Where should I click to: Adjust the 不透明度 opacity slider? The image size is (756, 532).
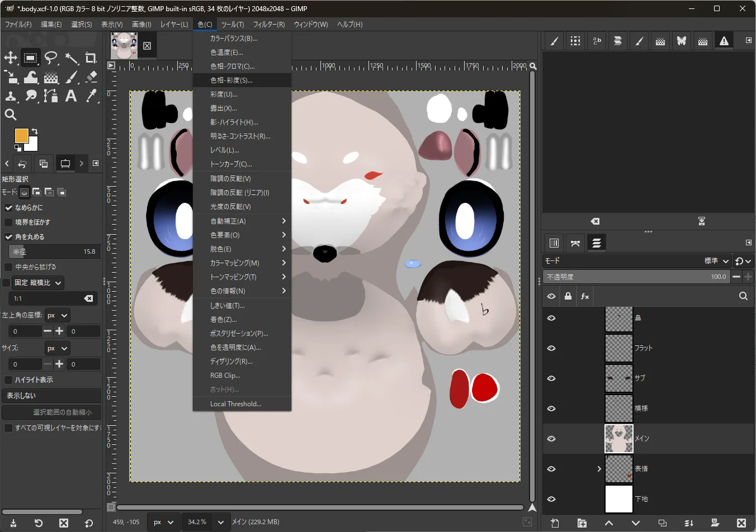636,277
